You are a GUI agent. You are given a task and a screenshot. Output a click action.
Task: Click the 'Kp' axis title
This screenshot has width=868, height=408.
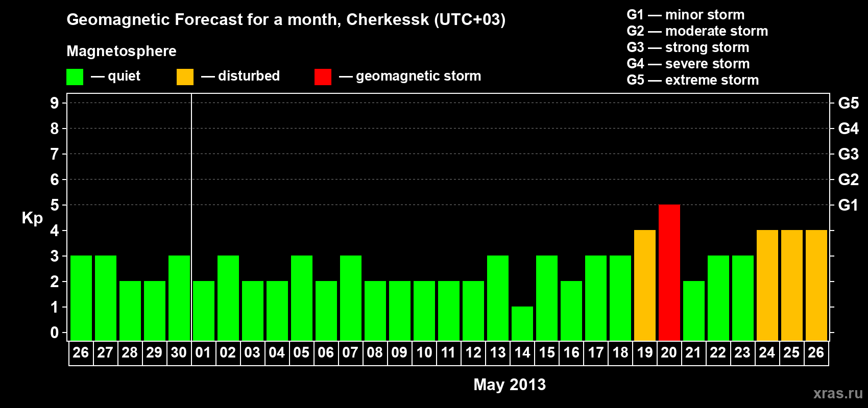[x=32, y=218]
